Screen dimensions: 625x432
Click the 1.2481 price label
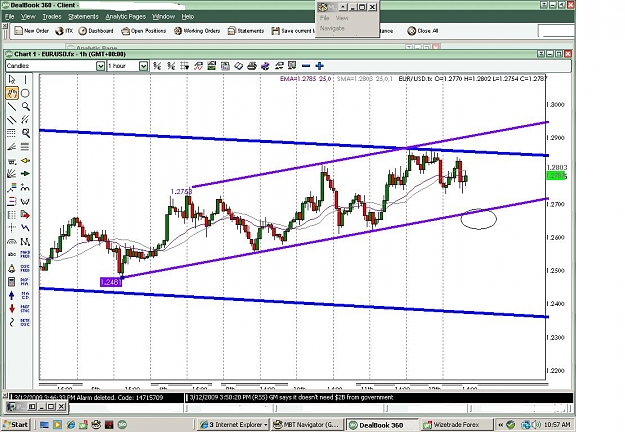click(111, 282)
